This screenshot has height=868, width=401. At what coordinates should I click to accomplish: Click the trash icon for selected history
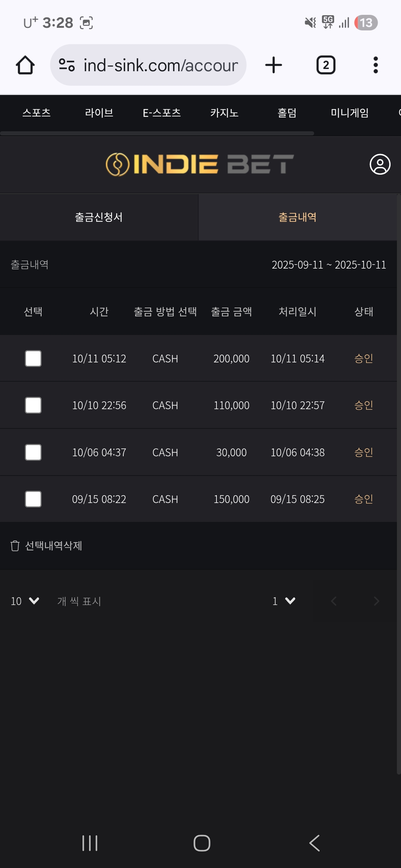click(x=15, y=546)
